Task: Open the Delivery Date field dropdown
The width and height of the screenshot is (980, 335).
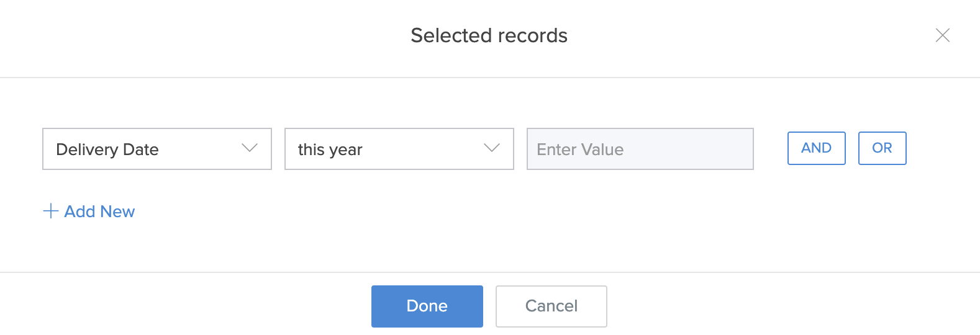Action: [x=157, y=149]
